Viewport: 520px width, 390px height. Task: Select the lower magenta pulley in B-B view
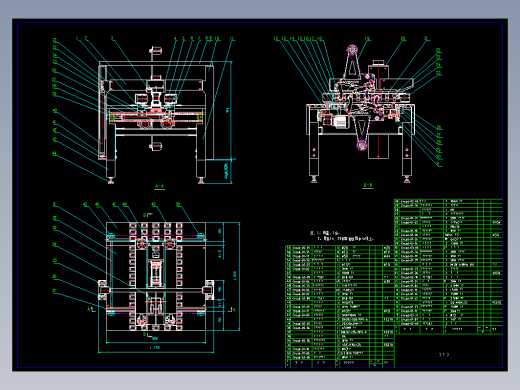(361, 145)
